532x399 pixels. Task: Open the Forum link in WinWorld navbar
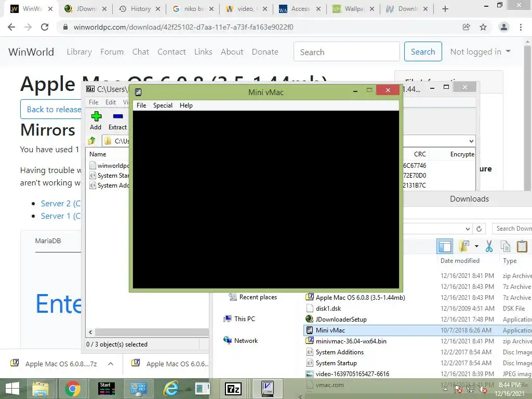112,52
